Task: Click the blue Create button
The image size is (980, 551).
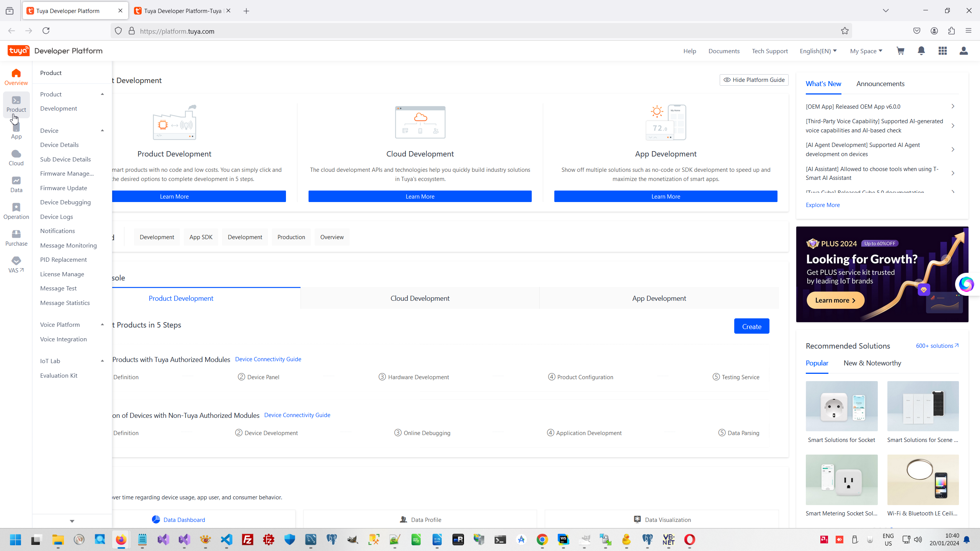Action: 751,326
